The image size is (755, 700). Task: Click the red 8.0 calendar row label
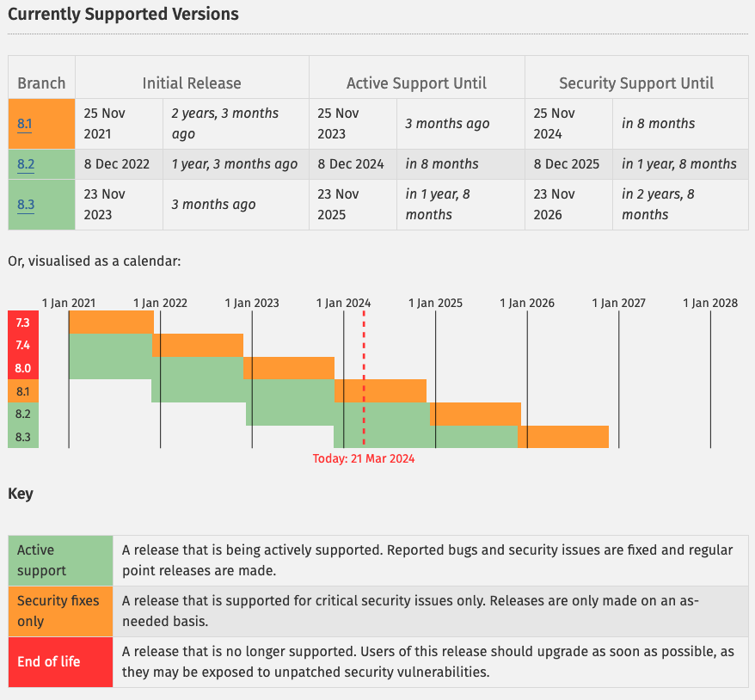tap(22, 368)
